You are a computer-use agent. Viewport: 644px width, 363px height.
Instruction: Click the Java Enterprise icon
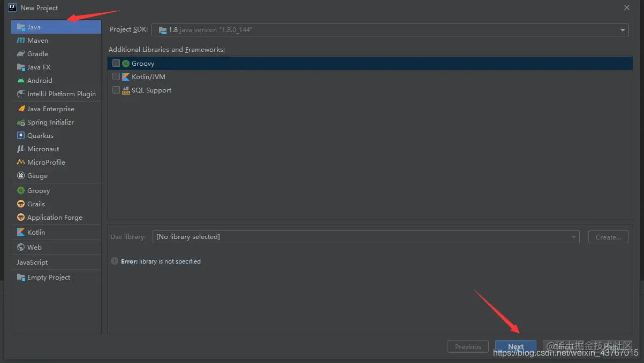(21, 109)
